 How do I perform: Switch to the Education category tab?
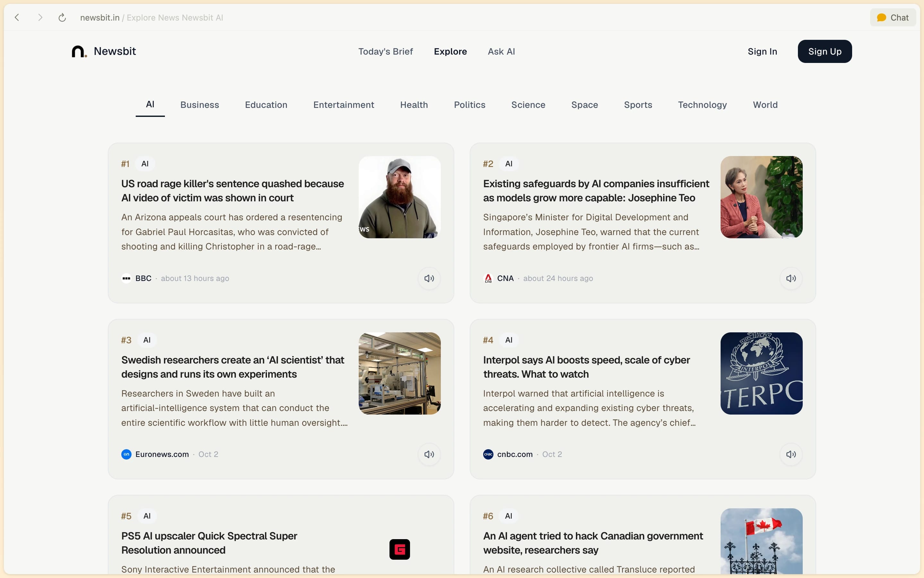266,105
